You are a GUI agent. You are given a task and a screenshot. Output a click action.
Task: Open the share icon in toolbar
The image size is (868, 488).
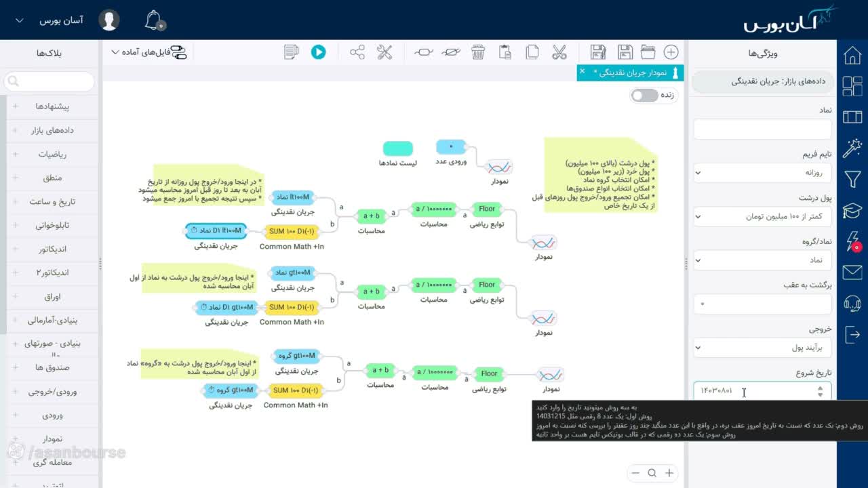(x=357, y=52)
